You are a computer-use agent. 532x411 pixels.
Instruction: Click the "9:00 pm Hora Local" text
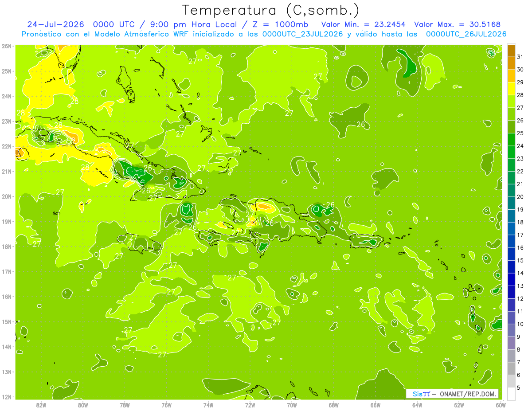click(x=193, y=24)
